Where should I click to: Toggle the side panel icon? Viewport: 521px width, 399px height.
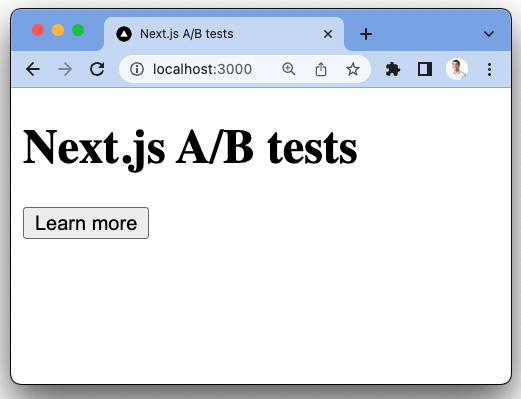tap(425, 69)
